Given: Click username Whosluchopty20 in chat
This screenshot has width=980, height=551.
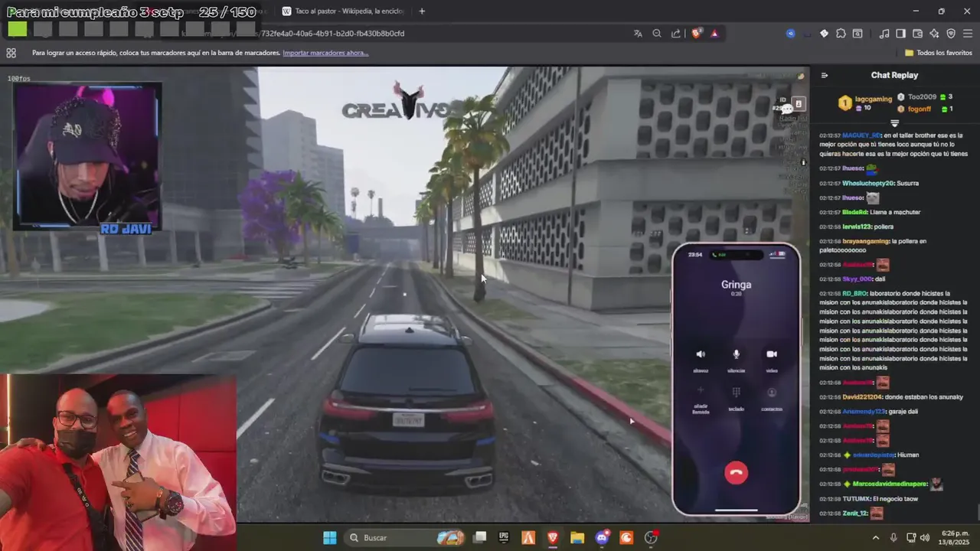Looking at the screenshot, I should click(868, 183).
